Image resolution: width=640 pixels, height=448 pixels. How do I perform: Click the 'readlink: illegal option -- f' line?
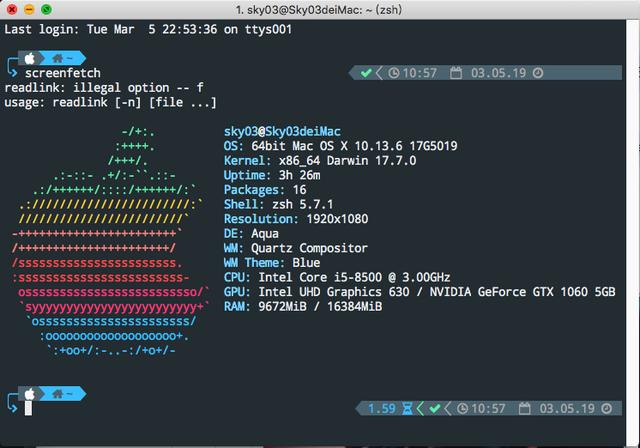[x=104, y=88]
